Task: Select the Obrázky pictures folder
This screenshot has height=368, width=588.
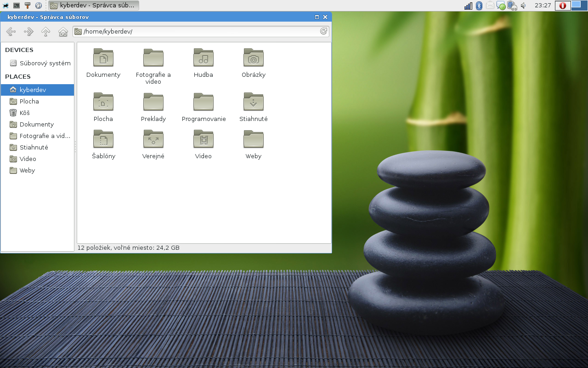Action: (254, 63)
